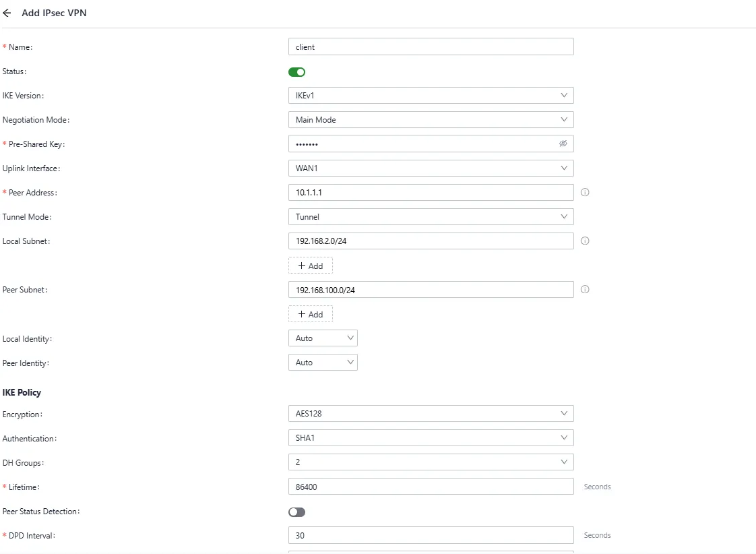This screenshot has width=756, height=554.
Task: Expand the Local Identity Auto dropdown
Action: pos(323,338)
